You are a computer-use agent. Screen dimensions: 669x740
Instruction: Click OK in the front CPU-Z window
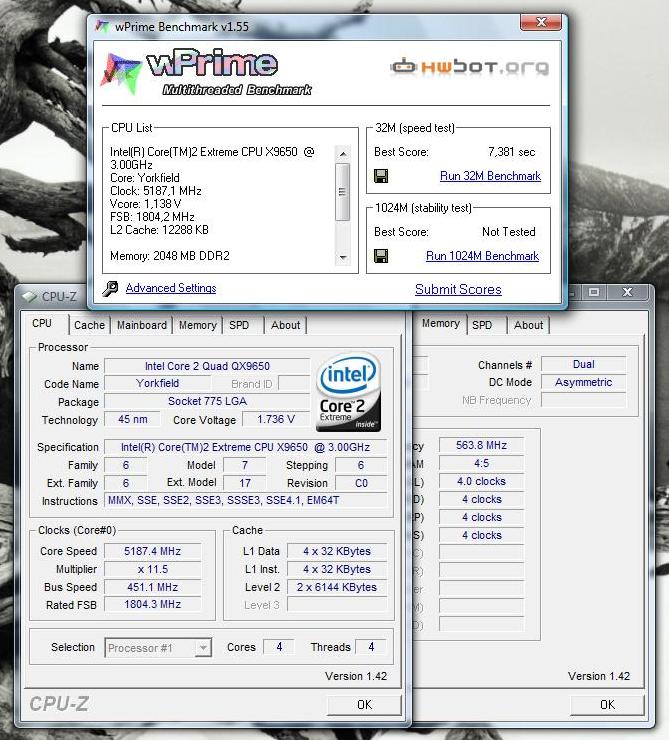pos(364,705)
